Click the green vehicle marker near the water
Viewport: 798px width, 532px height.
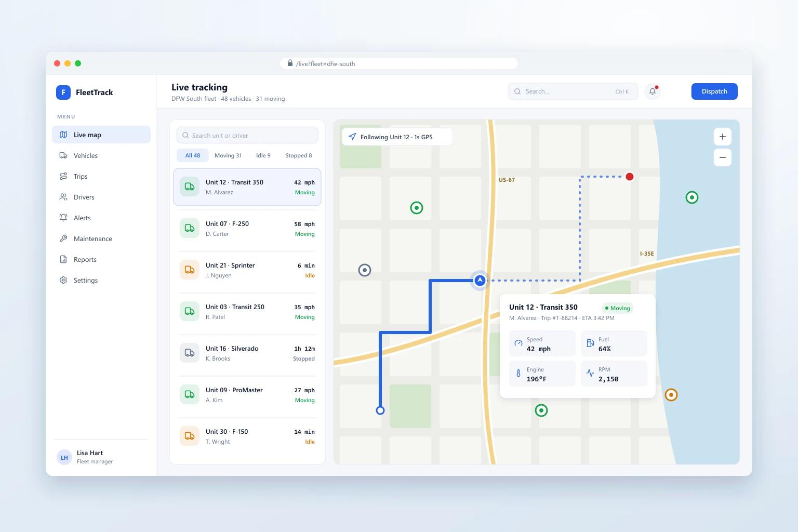692,197
